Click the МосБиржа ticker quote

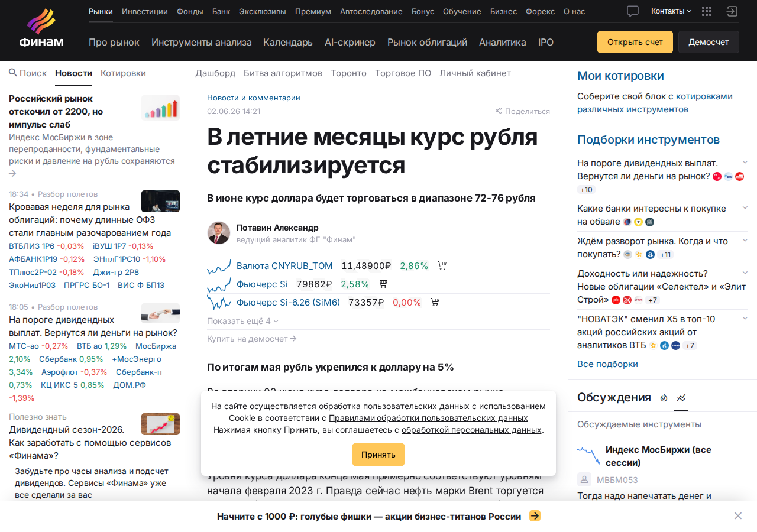pos(156,346)
